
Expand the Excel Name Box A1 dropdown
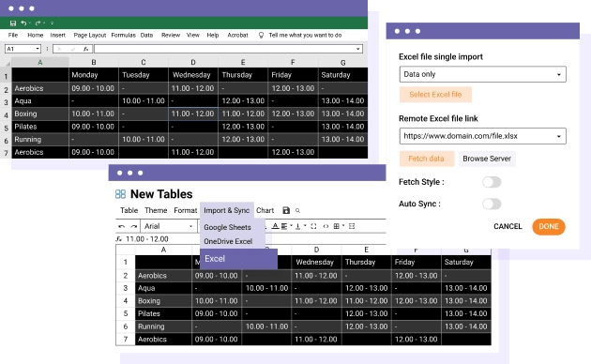point(38,49)
